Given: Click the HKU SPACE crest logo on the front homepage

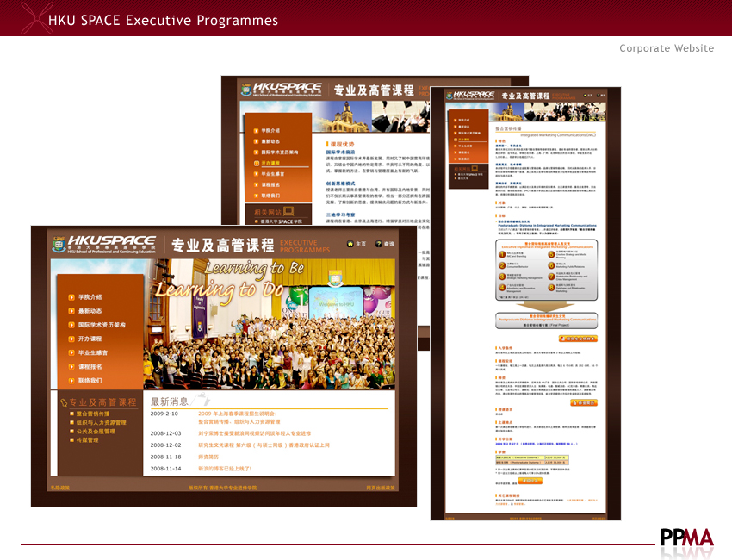Looking at the screenshot, I should click(x=59, y=245).
